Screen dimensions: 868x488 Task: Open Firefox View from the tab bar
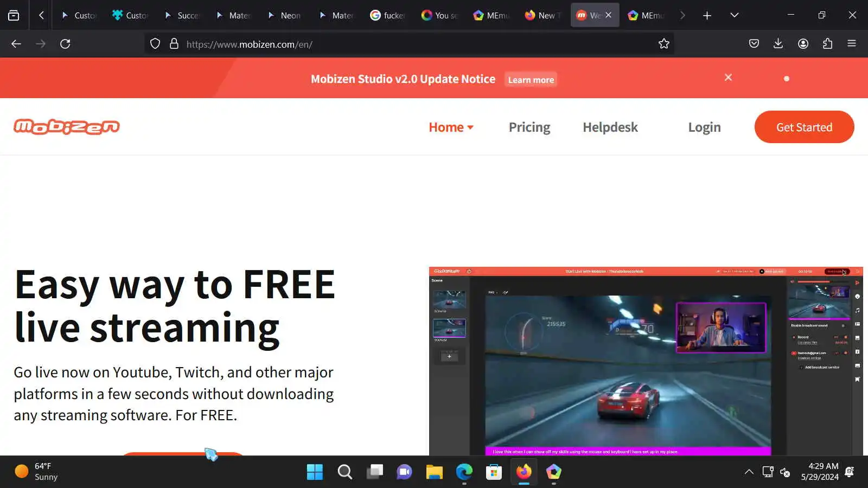(14, 15)
